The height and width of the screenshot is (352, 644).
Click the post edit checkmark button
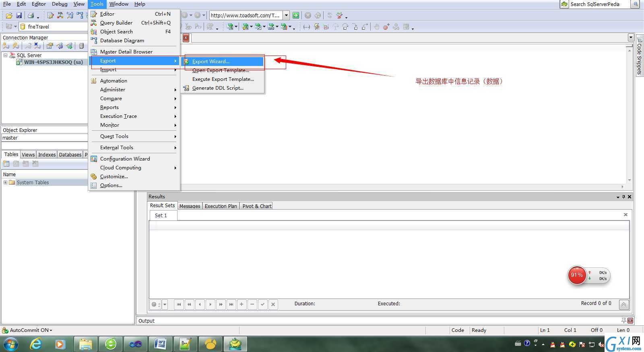coord(262,305)
